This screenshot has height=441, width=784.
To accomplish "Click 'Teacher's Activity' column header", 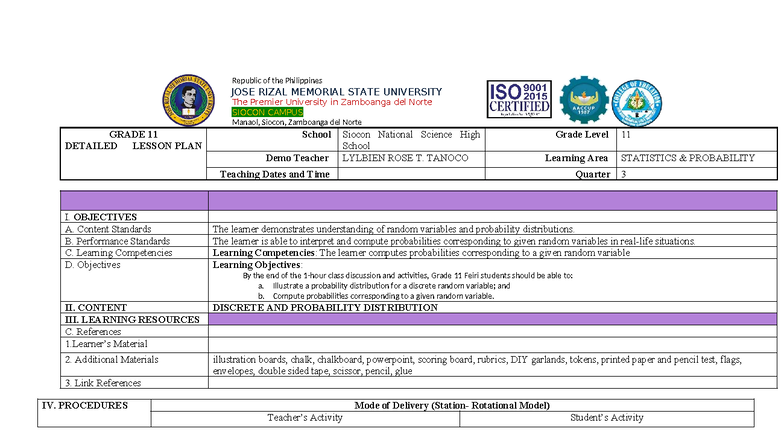I will (x=304, y=418).
